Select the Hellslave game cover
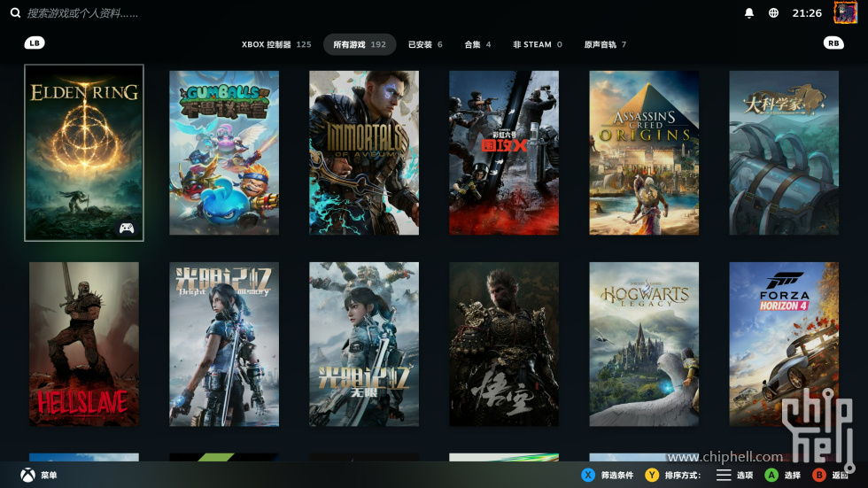This screenshot has height=488, width=868. (x=84, y=345)
